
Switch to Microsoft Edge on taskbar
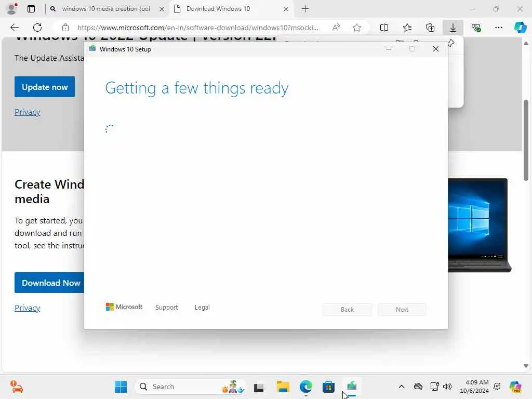tap(305, 387)
